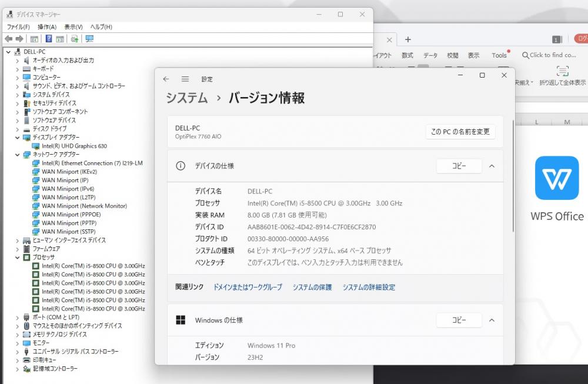Image resolution: width=588 pixels, height=384 pixels.
Task: Switch to データ tab in WPS Office
Action: [430, 55]
